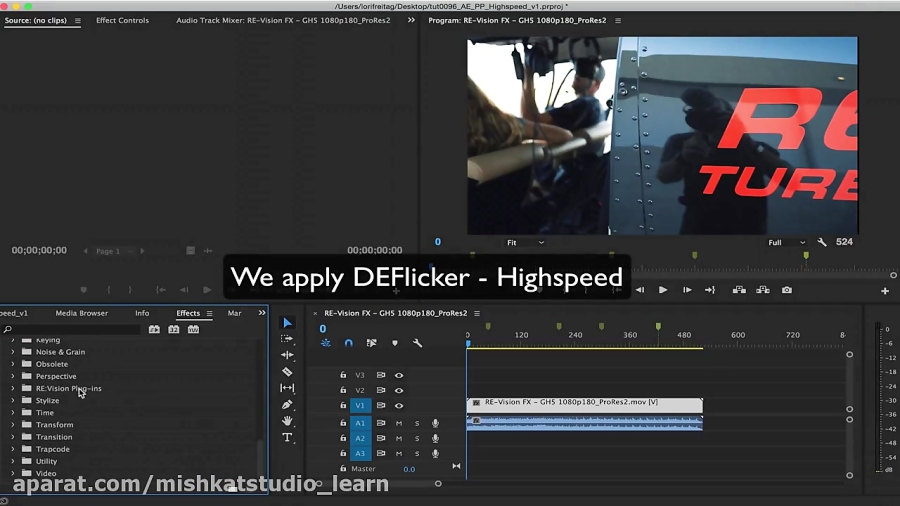This screenshot has height=506, width=900.
Task: Expand the RE:Vision Plug-ins folder
Action: (x=13, y=388)
